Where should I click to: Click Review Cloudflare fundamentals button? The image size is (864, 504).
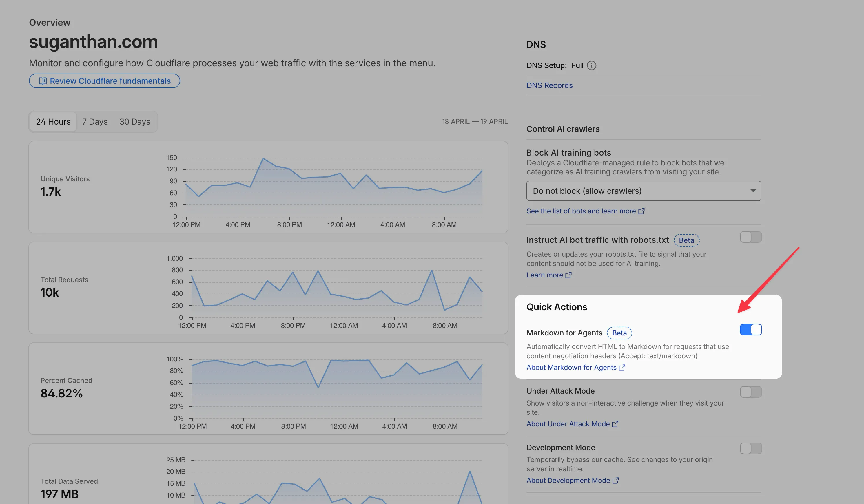tap(105, 81)
